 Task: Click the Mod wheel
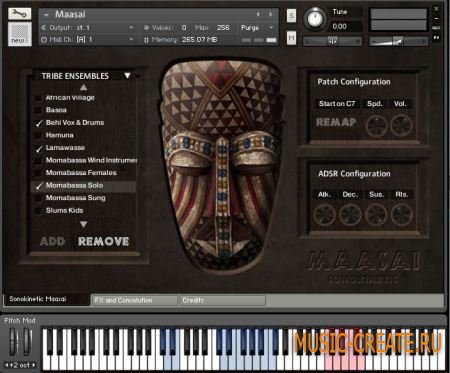coord(27,342)
